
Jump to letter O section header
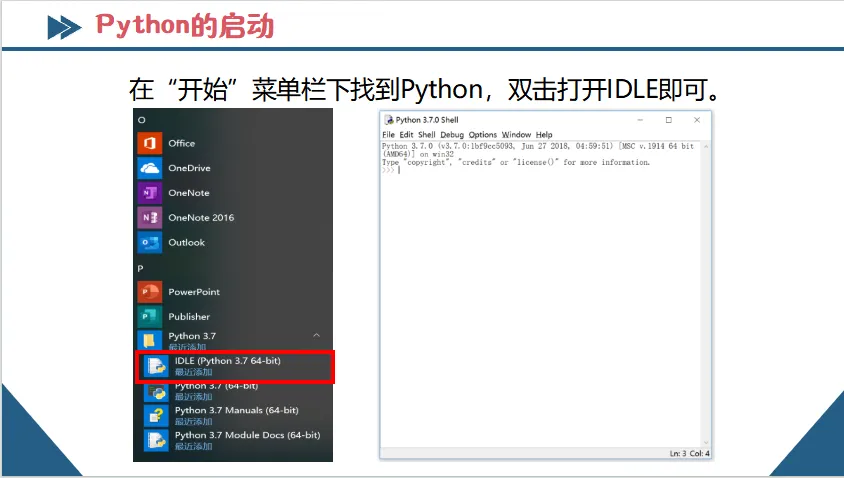click(x=142, y=120)
